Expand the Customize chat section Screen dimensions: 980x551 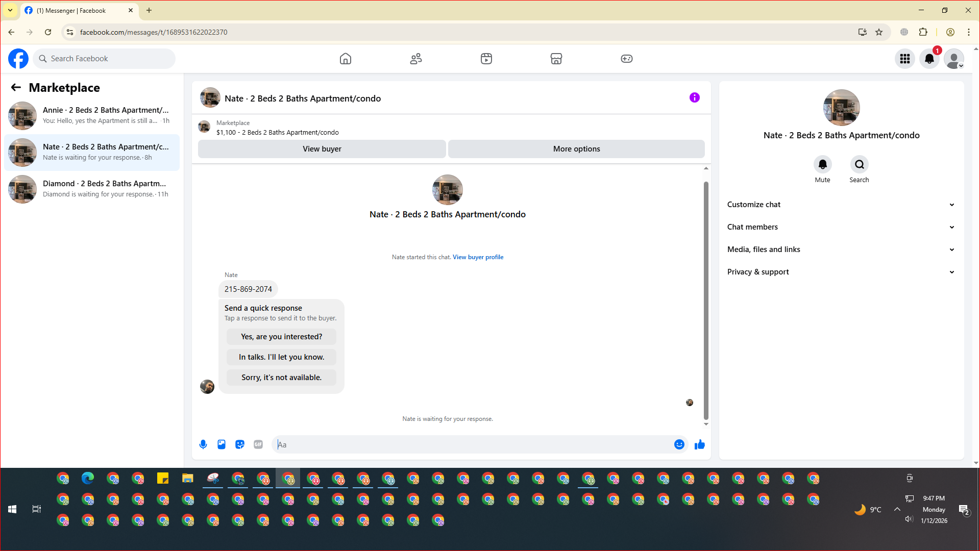click(841, 205)
